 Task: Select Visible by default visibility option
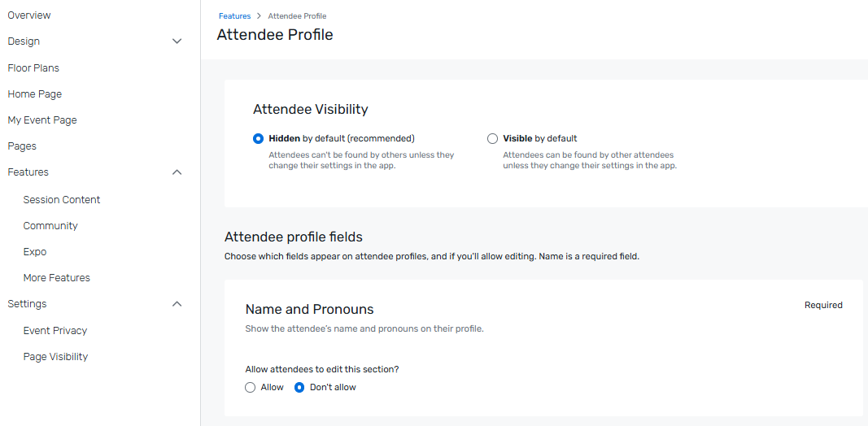(492, 138)
